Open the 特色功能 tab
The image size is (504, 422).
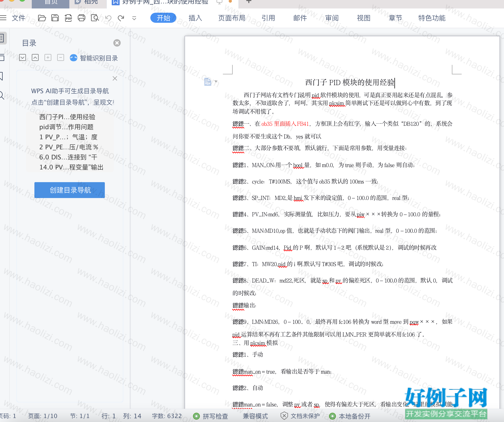(432, 18)
